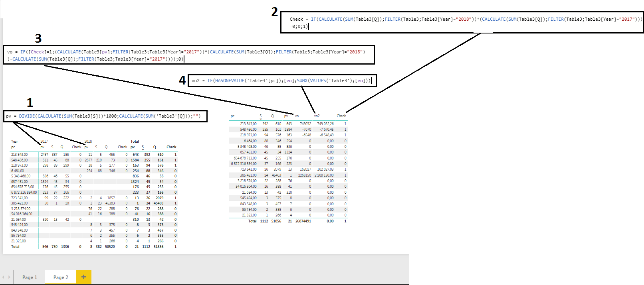Screen dimensions: 644x285
Task: Select row 54 016 364,00 in right table
Action: tap(246, 187)
